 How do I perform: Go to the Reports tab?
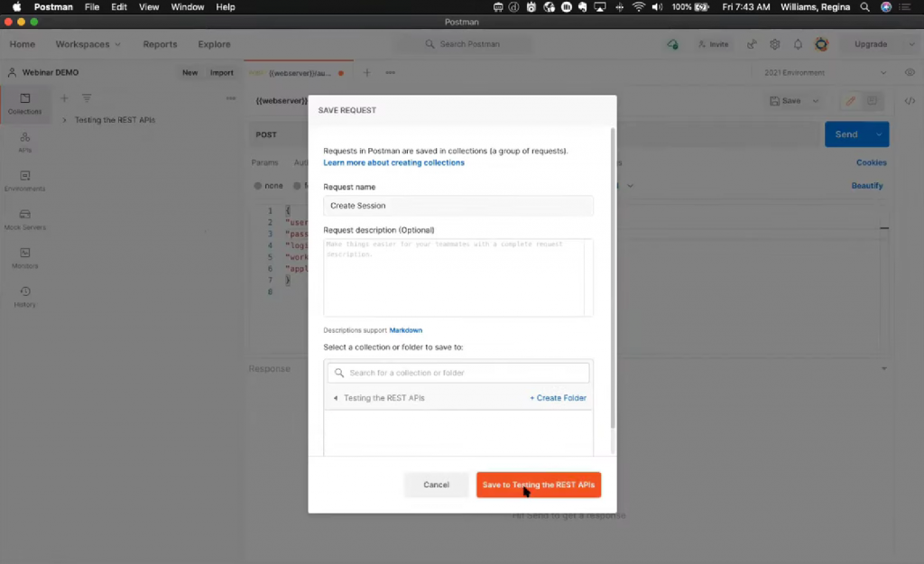click(x=160, y=44)
